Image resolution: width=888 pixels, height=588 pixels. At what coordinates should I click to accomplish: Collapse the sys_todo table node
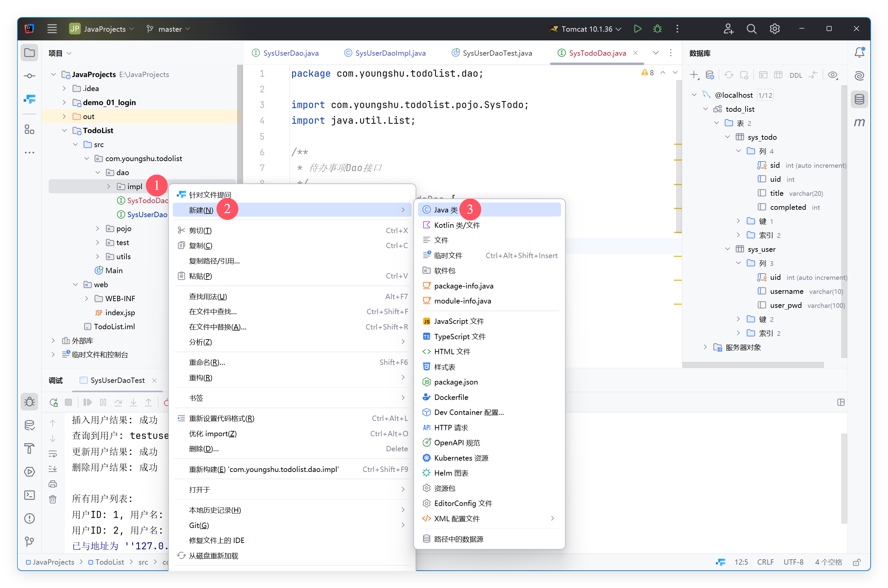click(727, 137)
